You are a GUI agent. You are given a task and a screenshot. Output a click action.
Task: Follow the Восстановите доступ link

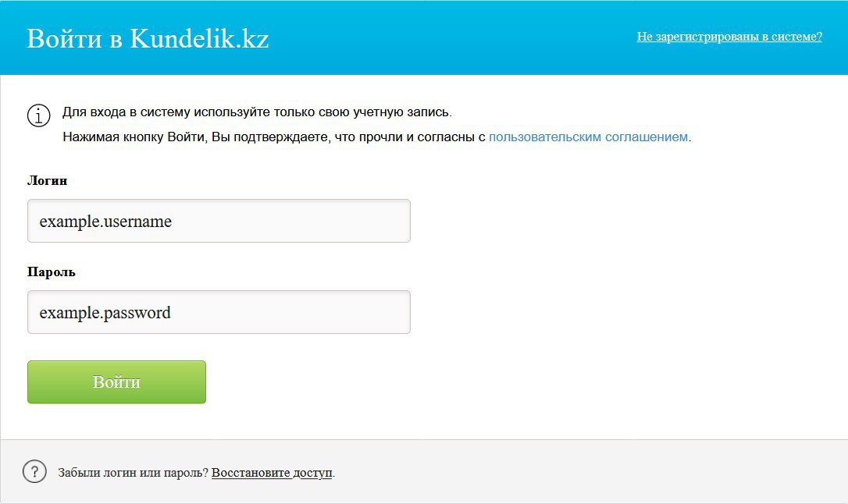(x=272, y=472)
